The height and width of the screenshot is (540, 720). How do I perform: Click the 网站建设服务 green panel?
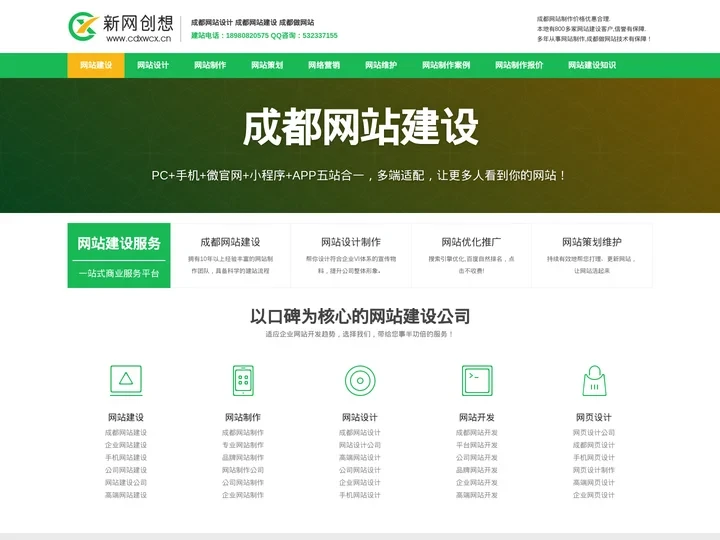(119, 255)
